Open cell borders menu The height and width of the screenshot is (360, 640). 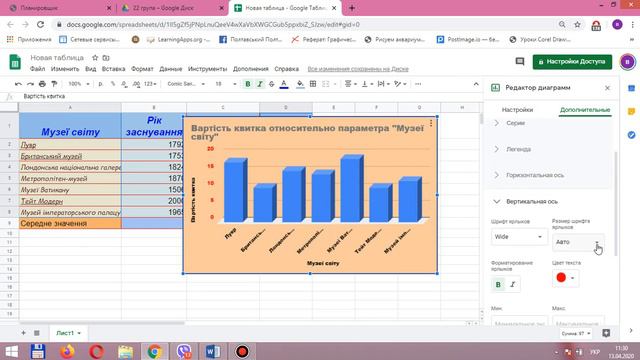pos(313,84)
